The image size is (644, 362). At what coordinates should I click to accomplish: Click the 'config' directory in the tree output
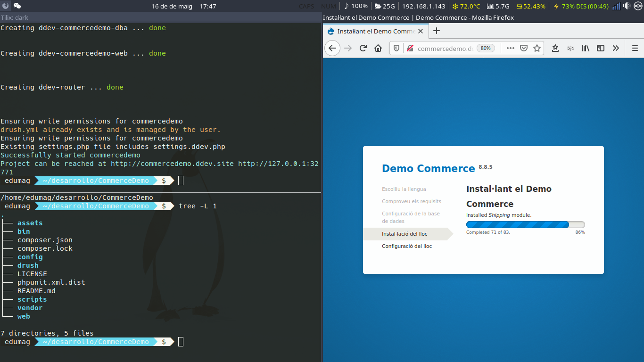30,257
